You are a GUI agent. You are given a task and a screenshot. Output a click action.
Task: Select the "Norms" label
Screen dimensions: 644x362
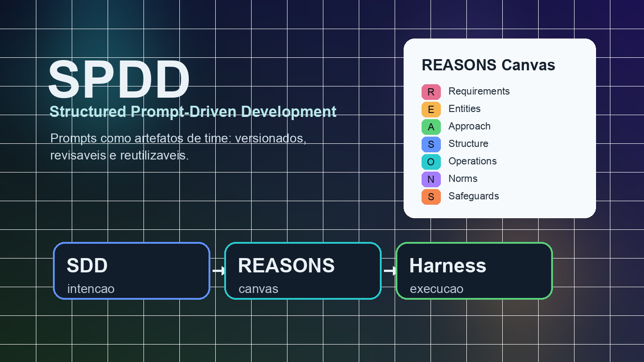coord(463,179)
